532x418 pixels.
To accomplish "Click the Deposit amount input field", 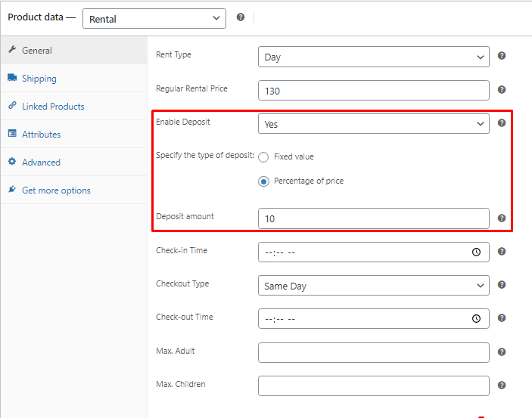I will [373, 218].
